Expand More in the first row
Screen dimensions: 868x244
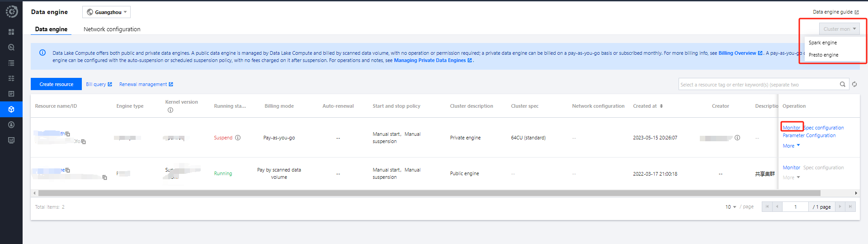(x=791, y=146)
